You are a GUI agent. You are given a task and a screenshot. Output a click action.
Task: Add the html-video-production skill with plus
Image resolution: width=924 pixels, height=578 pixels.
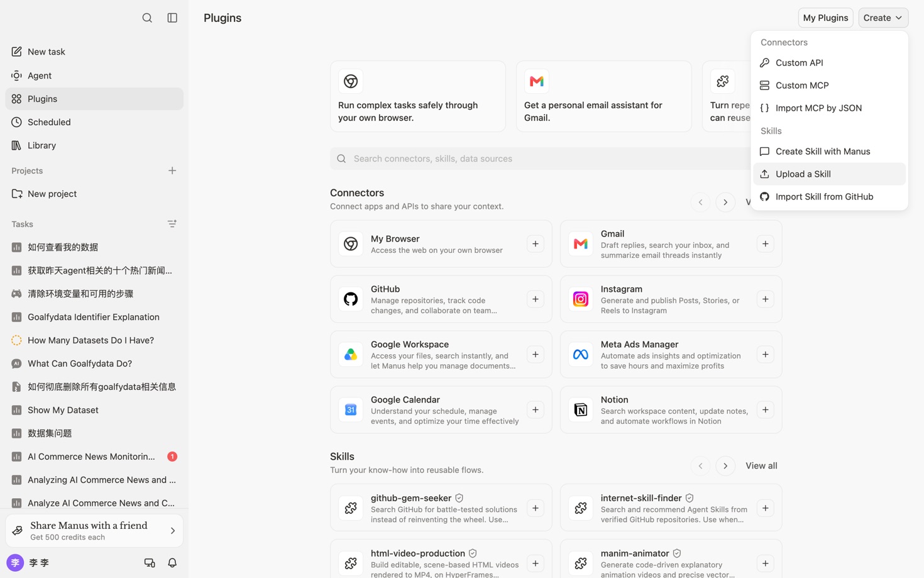tap(536, 564)
